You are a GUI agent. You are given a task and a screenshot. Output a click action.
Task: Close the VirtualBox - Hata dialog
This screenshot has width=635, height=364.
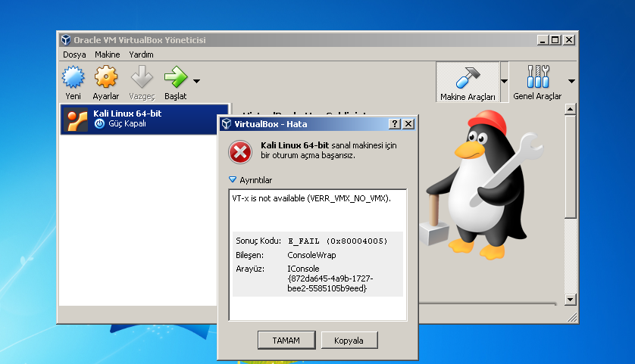pos(408,124)
